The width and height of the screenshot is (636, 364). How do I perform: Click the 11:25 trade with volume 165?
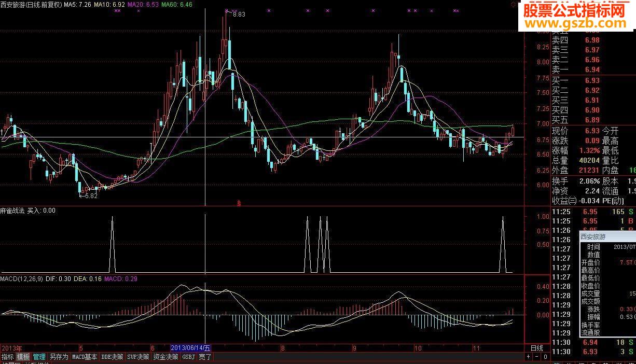[x=593, y=212]
